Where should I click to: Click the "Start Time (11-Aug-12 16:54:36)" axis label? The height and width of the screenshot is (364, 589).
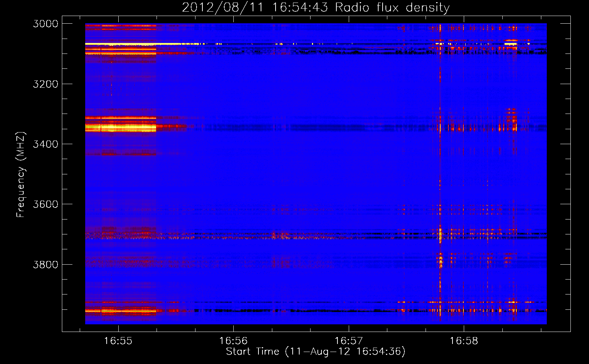316,352
